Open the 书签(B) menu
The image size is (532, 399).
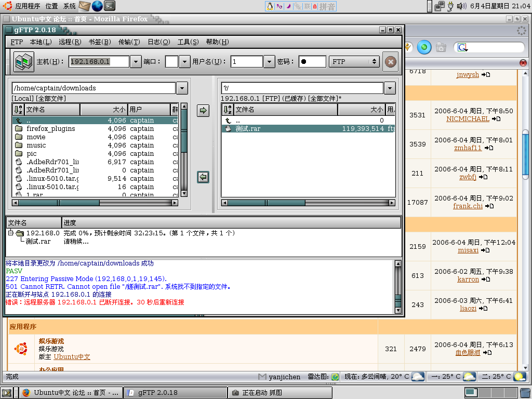pyautogui.click(x=100, y=42)
